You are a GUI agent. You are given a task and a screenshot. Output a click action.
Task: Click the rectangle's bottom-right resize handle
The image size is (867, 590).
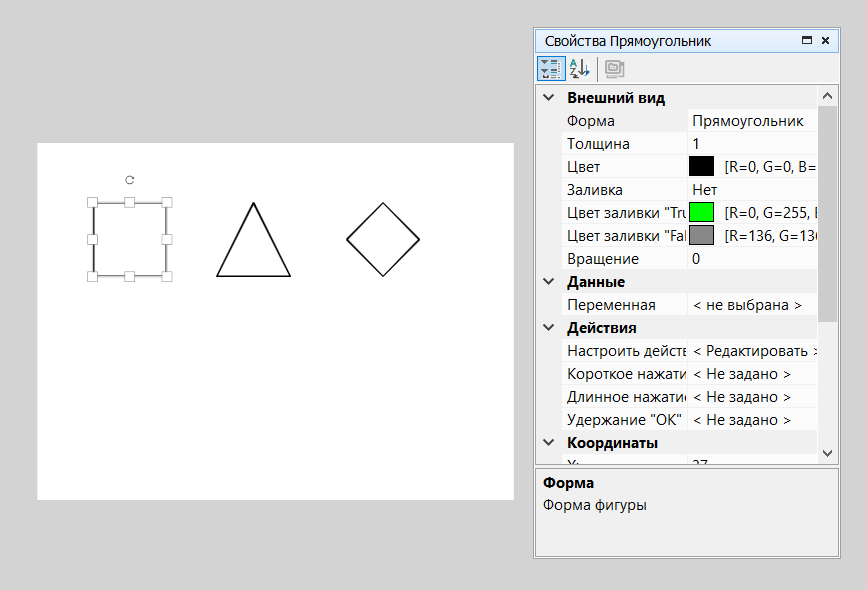pyautogui.click(x=167, y=276)
